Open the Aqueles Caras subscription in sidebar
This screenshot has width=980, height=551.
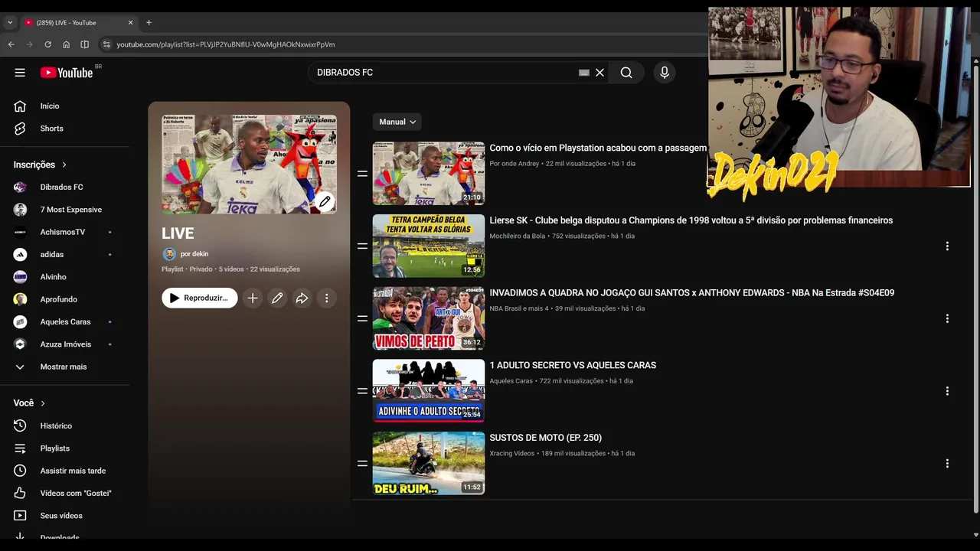65,321
